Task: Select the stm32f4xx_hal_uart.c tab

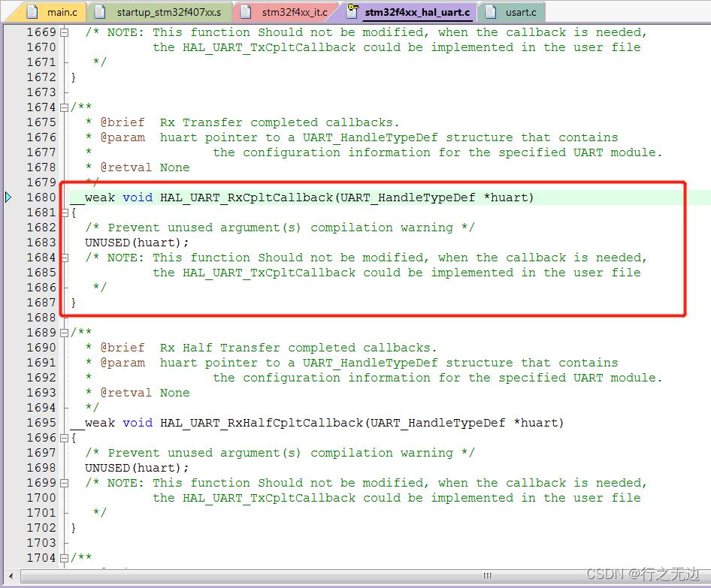Action: tap(410, 12)
